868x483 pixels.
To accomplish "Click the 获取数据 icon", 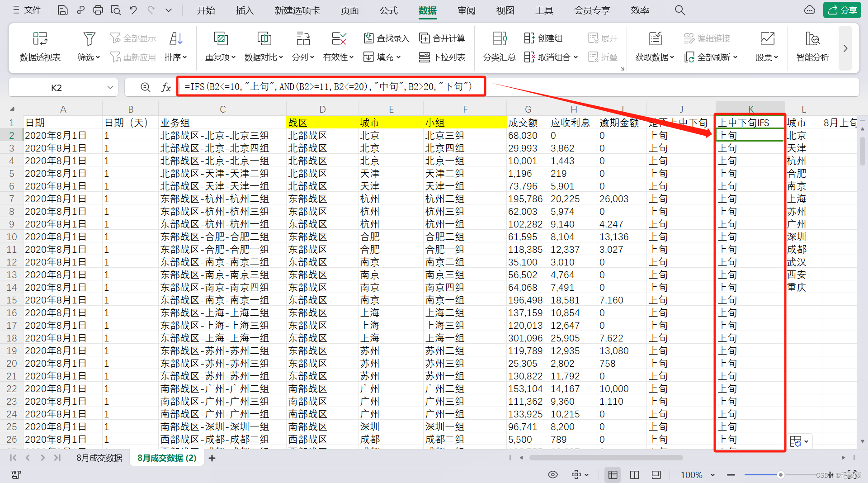I will pyautogui.click(x=655, y=38).
